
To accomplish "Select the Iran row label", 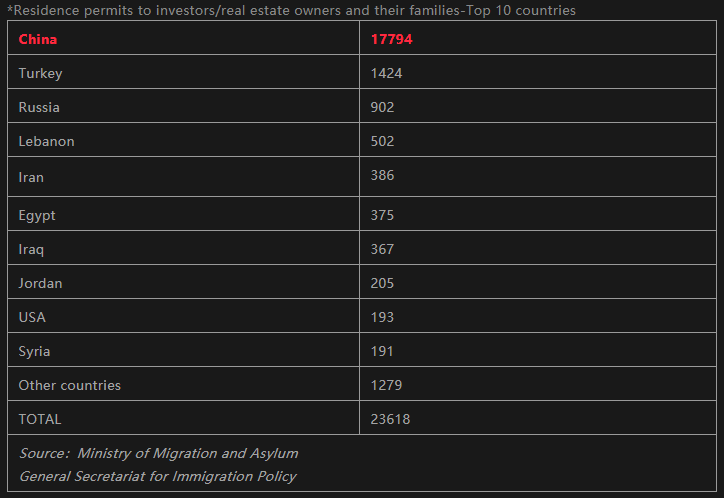I will point(31,177).
